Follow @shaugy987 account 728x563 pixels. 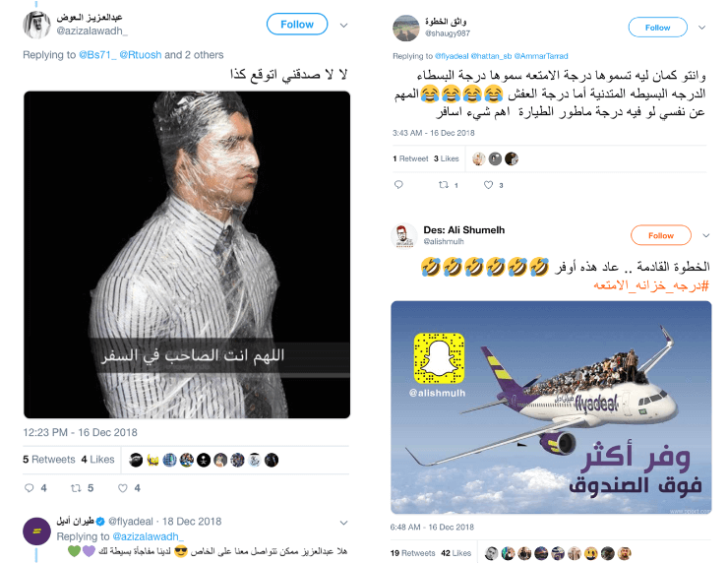657,28
